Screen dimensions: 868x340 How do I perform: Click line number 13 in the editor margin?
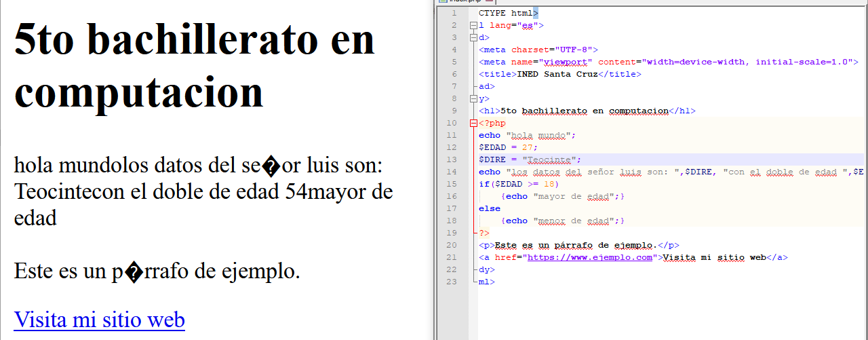452,159
